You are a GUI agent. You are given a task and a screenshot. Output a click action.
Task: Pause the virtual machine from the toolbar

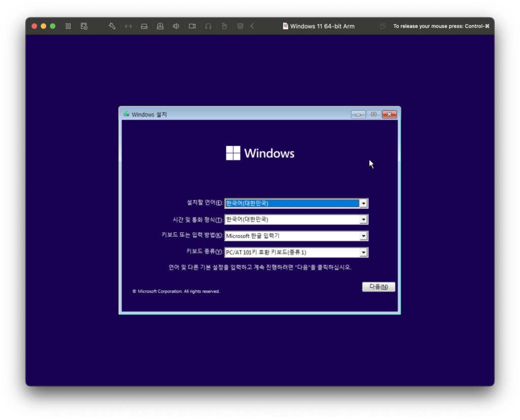tap(68, 26)
